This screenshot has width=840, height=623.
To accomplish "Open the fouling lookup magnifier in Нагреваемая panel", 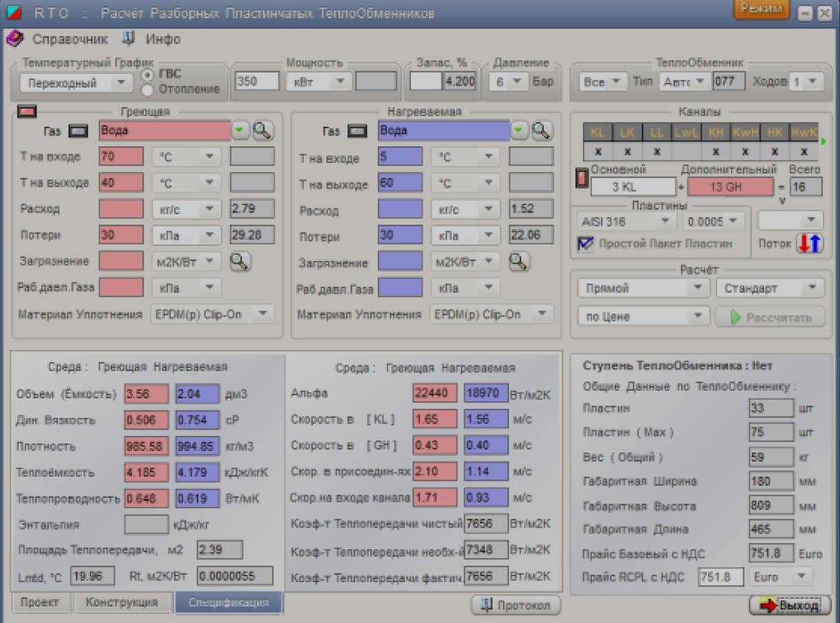I will (519, 261).
